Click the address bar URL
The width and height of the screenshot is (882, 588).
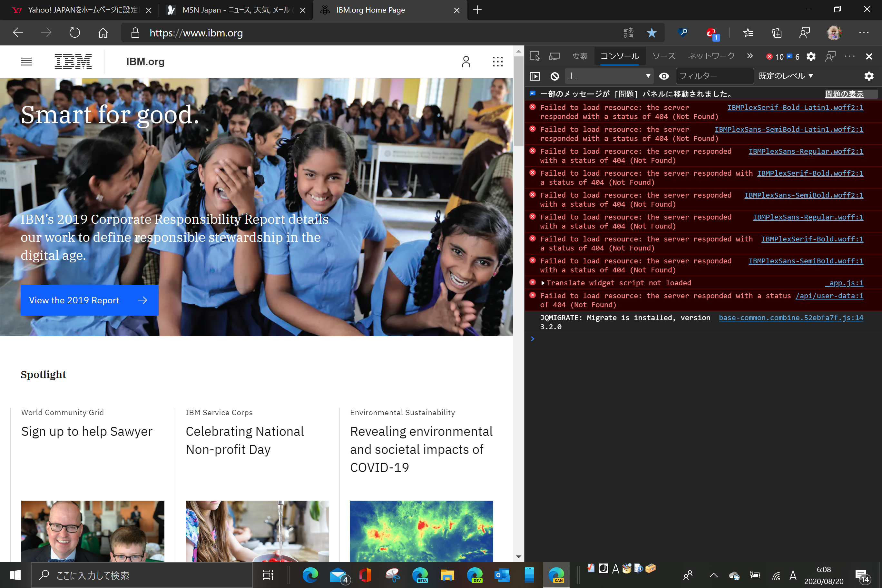(196, 33)
